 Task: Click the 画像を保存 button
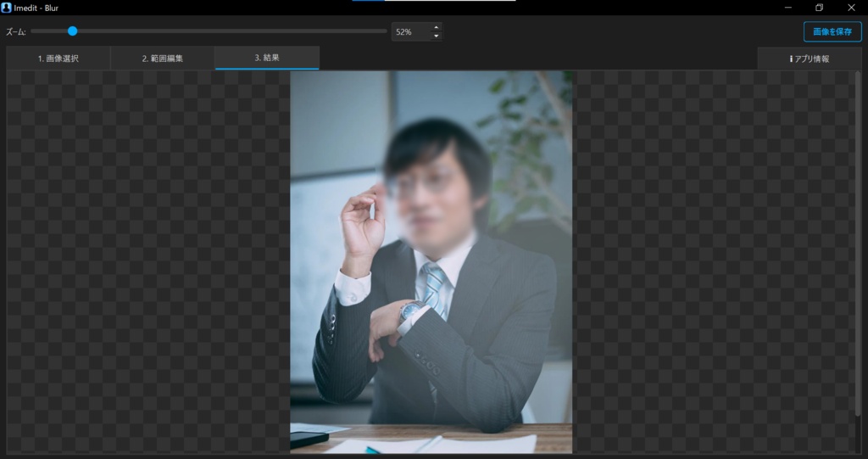[x=832, y=31]
